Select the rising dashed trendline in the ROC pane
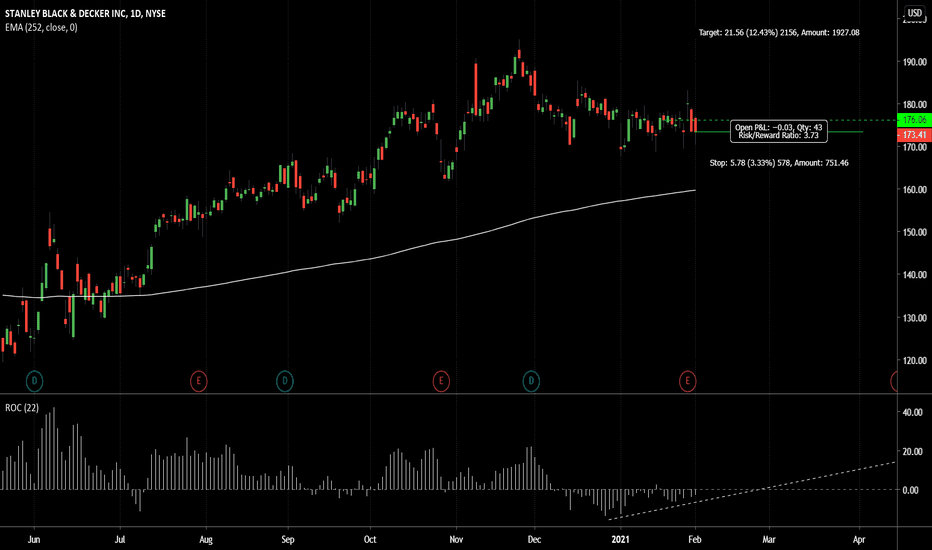 pos(752,491)
